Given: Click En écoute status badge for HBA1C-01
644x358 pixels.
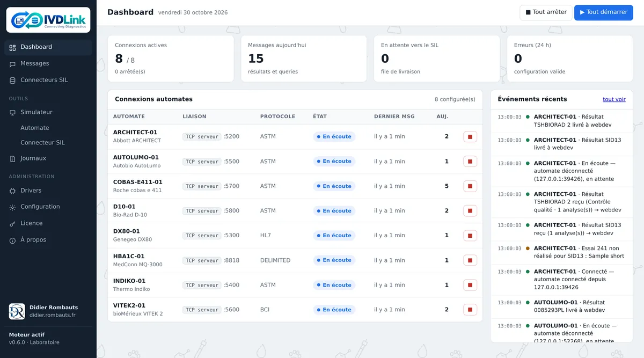Looking at the screenshot, I should [x=334, y=260].
